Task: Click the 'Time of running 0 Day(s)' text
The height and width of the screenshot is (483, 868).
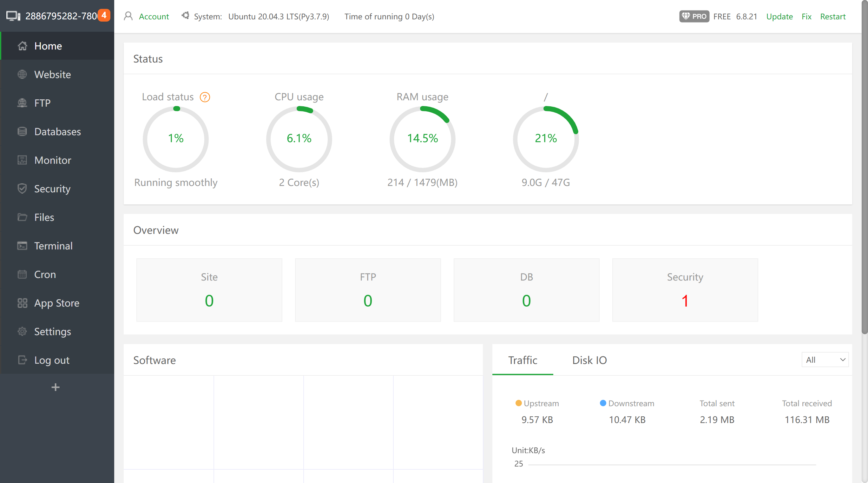Action: click(389, 17)
